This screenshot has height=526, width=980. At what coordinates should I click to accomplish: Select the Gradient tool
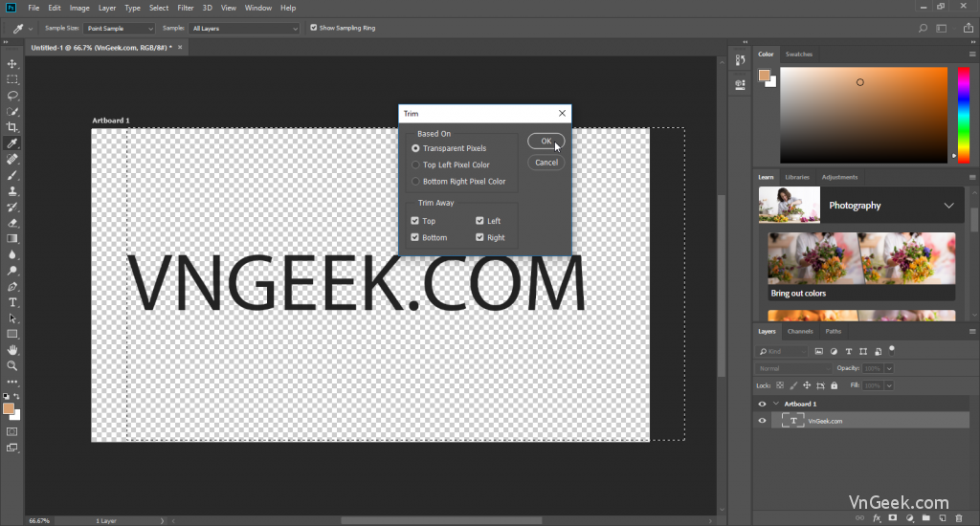(11, 239)
